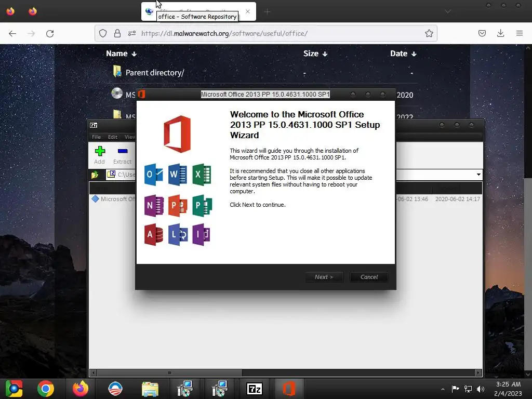Go back in Firefox
This screenshot has height=399, width=532.
12,33
